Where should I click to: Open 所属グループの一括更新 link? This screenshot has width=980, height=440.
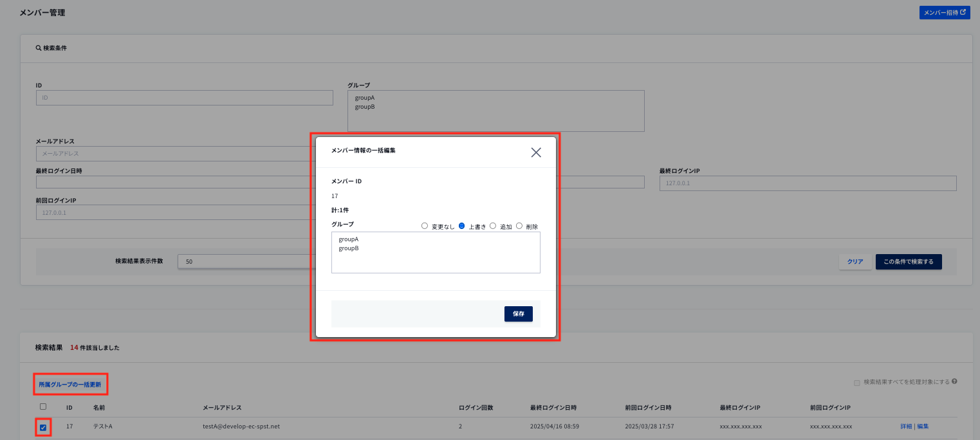point(70,385)
